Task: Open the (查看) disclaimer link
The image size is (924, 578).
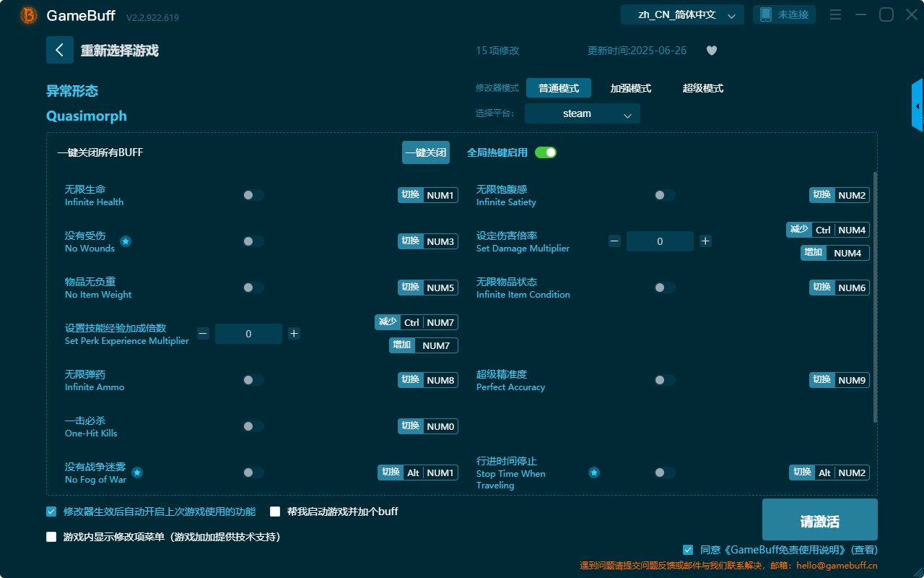Action: click(x=864, y=550)
